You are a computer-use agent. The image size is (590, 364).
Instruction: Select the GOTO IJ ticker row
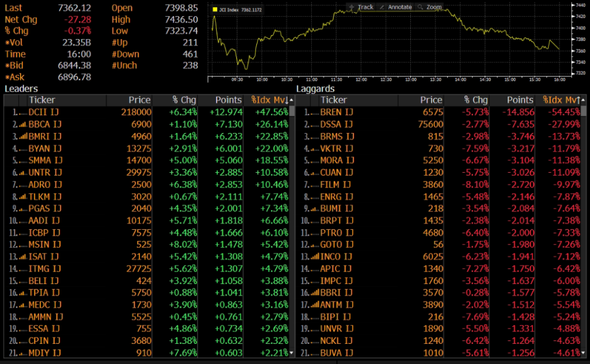pos(336,244)
